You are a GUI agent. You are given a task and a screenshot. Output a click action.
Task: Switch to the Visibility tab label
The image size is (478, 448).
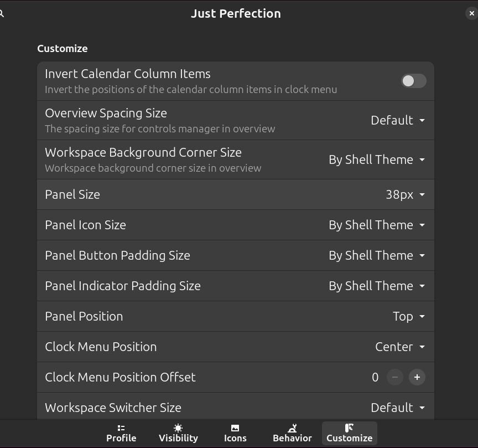point(178,438)
